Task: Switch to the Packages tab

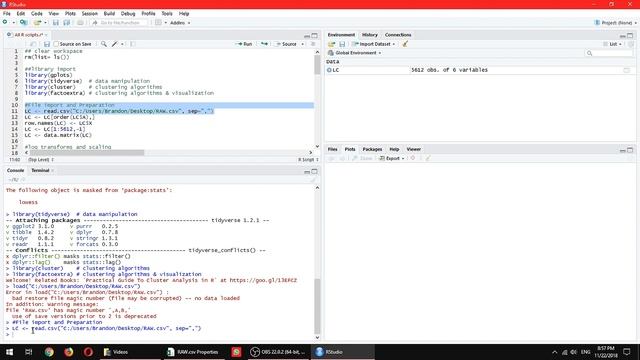Action: (x=372, y=149)
